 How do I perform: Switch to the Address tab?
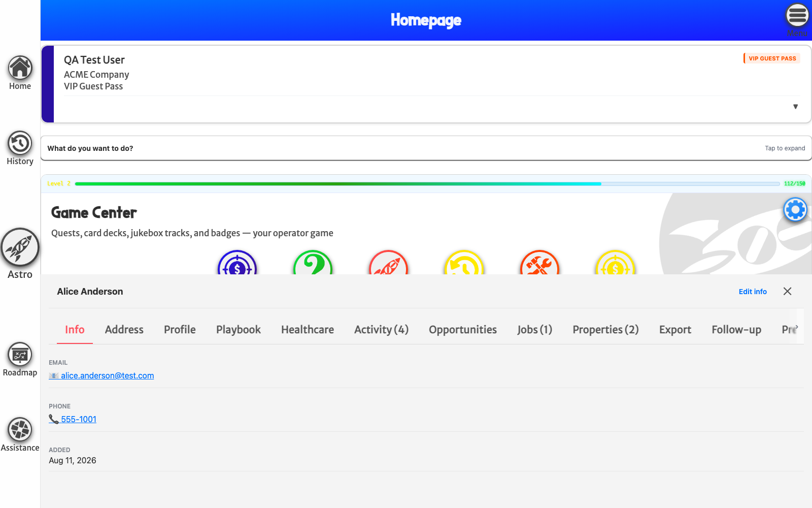(x=124, y=329)
